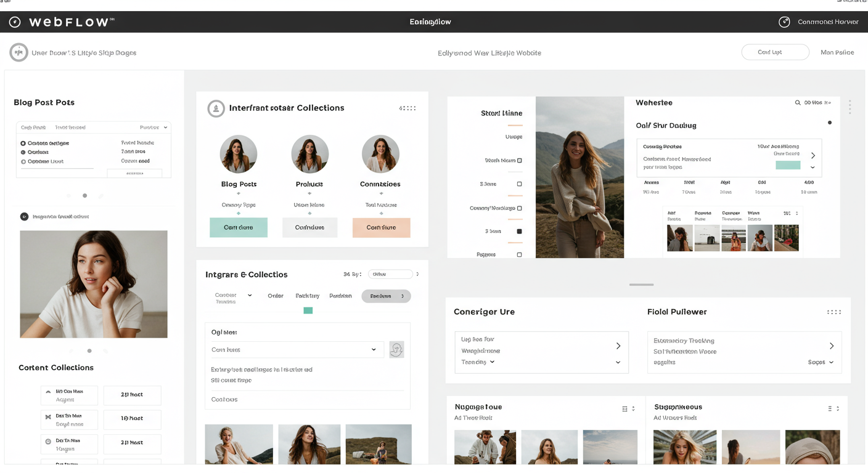The height and width of the screenshot is (473, 868).
Task: Open the Com dropdown under Ogl Mes
Action: [x=295, y=350]
